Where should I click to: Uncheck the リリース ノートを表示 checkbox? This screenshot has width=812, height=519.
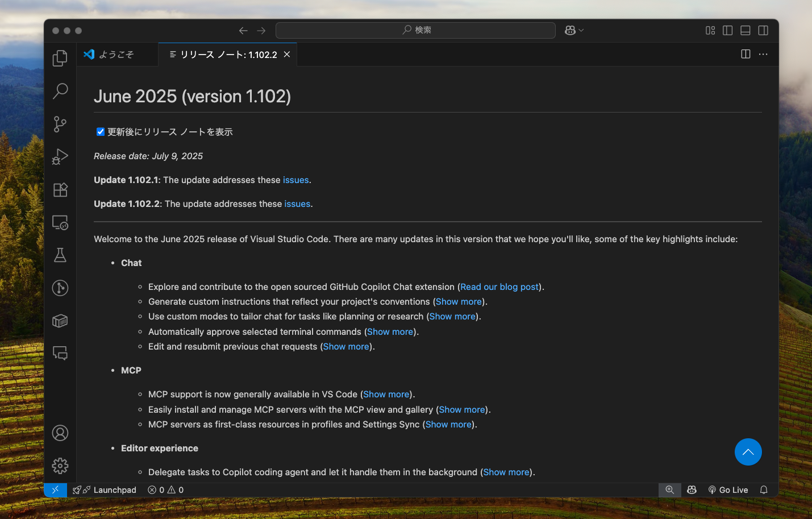click(x=100, y=131)
